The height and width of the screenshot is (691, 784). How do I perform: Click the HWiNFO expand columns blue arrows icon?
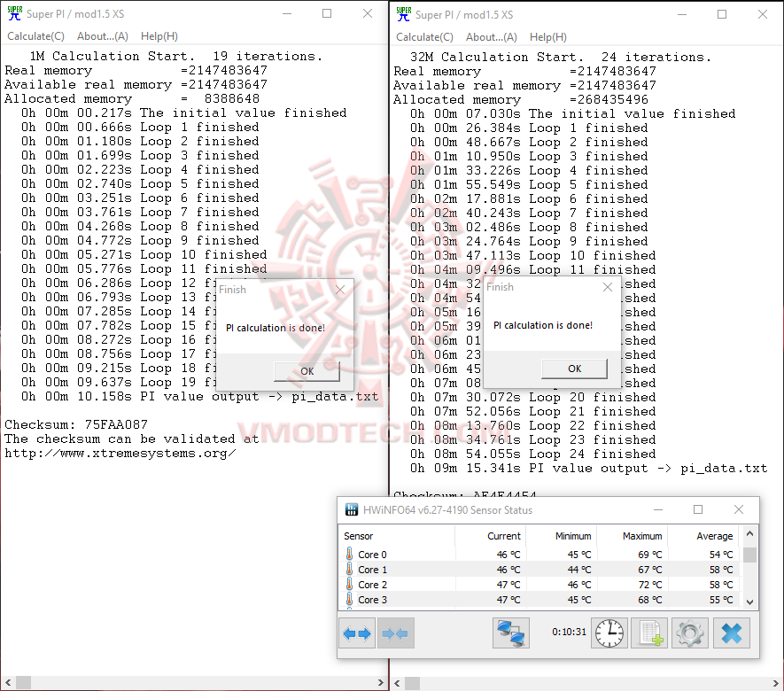tap(357, 633)
